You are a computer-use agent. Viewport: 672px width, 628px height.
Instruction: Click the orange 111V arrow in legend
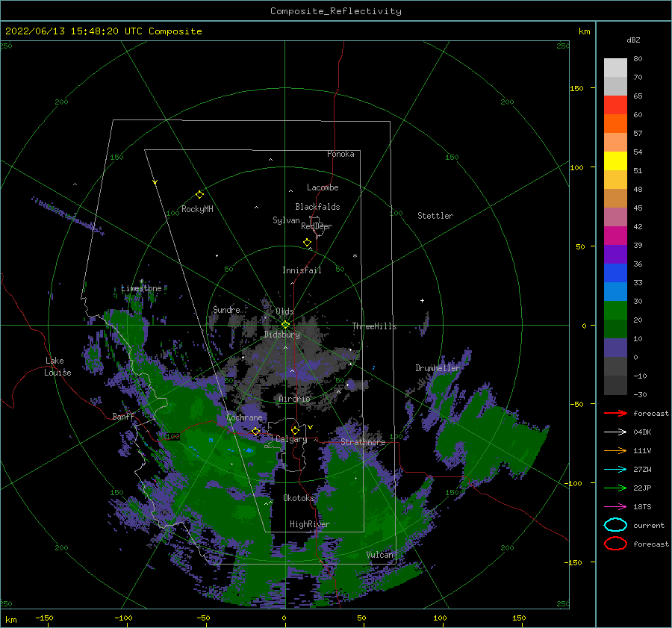coord(616,450)
